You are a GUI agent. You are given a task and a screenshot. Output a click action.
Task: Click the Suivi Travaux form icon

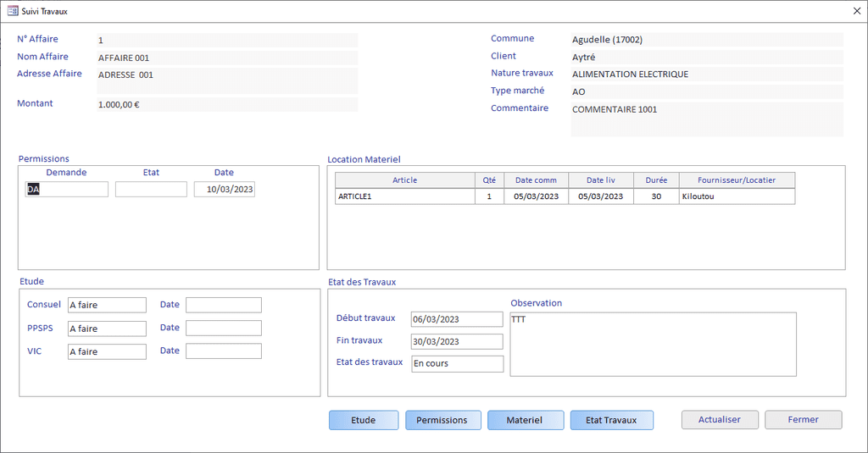[12, 12]
